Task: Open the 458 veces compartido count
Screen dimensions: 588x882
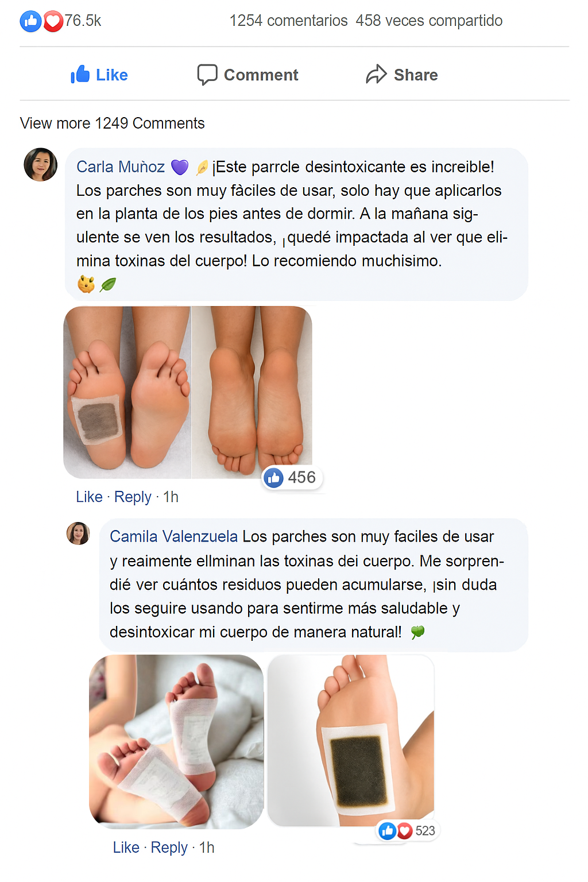Action: [429, 21]
